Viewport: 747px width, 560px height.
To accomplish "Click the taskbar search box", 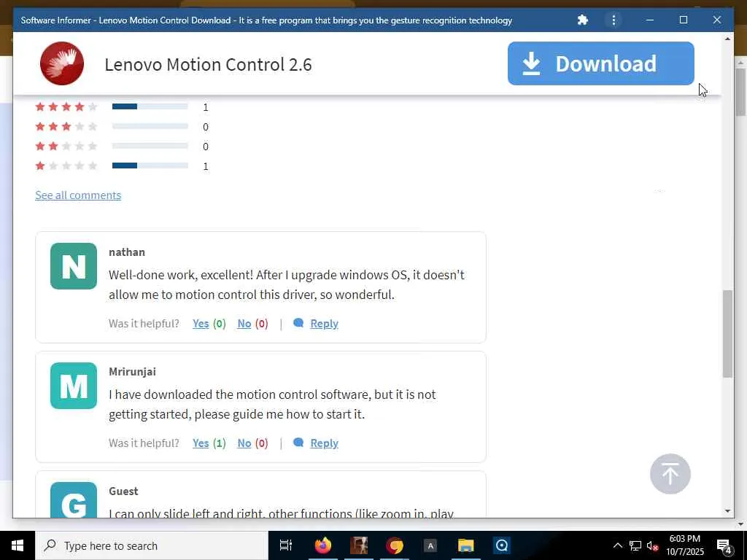I will (152, 545).
